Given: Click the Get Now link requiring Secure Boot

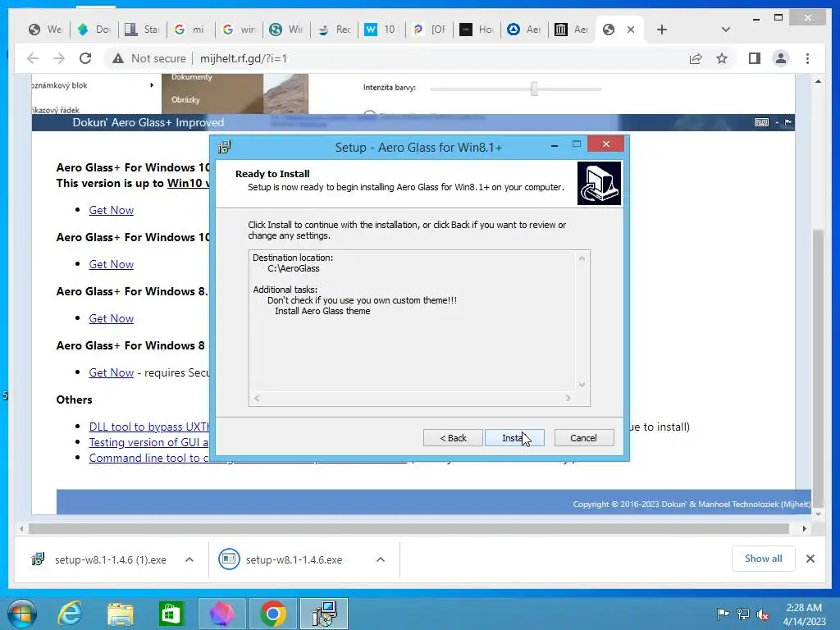Looking at the screenshot, I should point(111,372).
